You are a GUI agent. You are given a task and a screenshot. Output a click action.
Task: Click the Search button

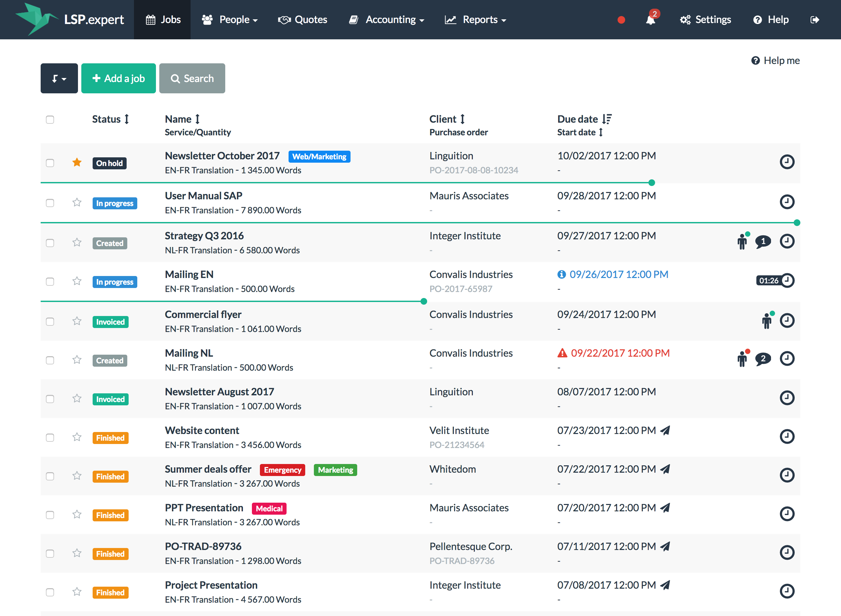click(192, 78)
